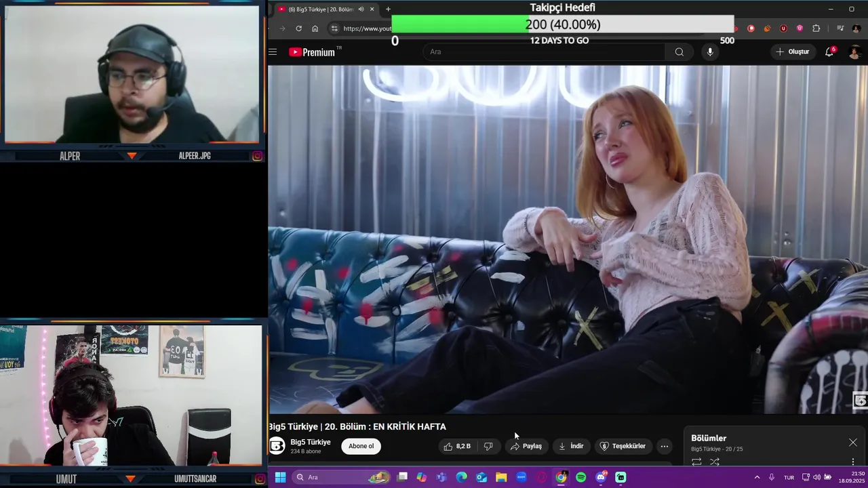This screenshot has height=488, width=868.
Task: Click the Takipçi Hedefi green progress bar
Action: [x=459, y=24]
